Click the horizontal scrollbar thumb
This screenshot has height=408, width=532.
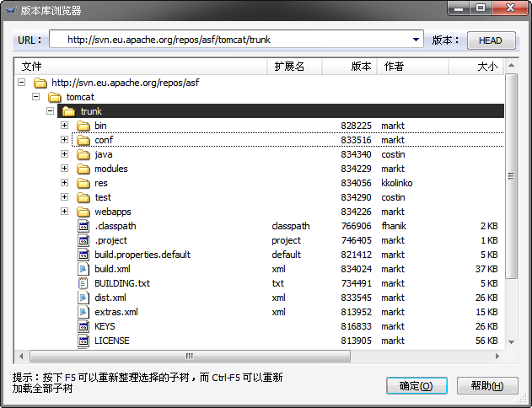tap(190, 356)
